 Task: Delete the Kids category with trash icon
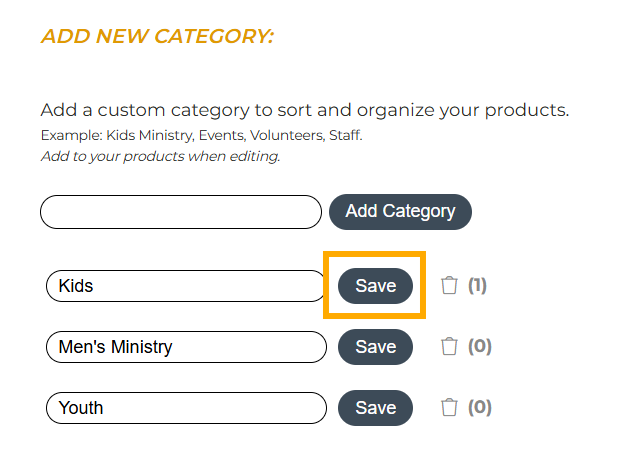coord(449,285)
